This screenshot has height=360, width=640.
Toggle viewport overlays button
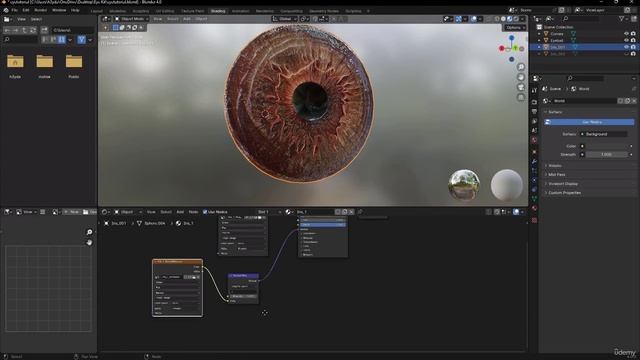tap(473, 19)
